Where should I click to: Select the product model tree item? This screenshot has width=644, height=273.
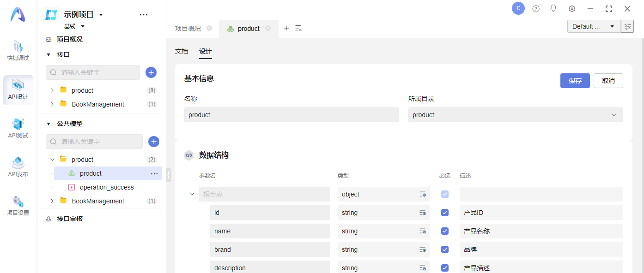(x=108, y=173)
